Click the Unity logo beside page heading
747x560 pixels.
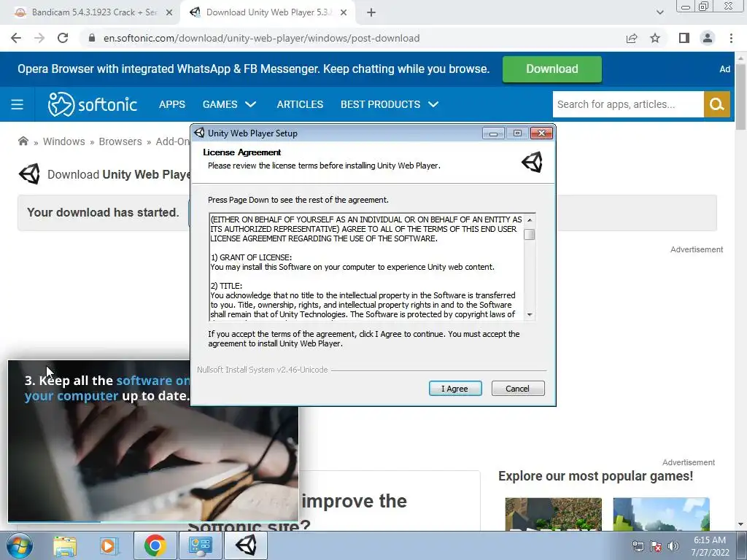click(x=29, y=174)
